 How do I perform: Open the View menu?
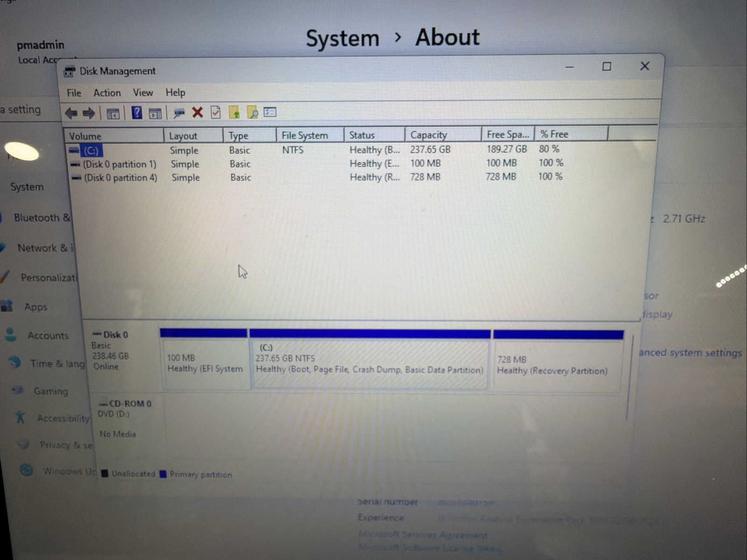coord(143,92)
